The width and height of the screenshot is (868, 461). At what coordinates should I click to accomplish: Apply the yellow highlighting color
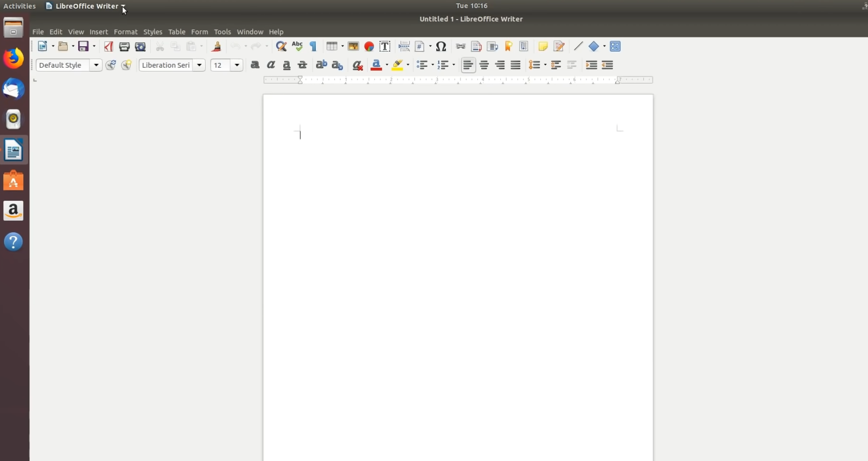(x=398, y=65)
